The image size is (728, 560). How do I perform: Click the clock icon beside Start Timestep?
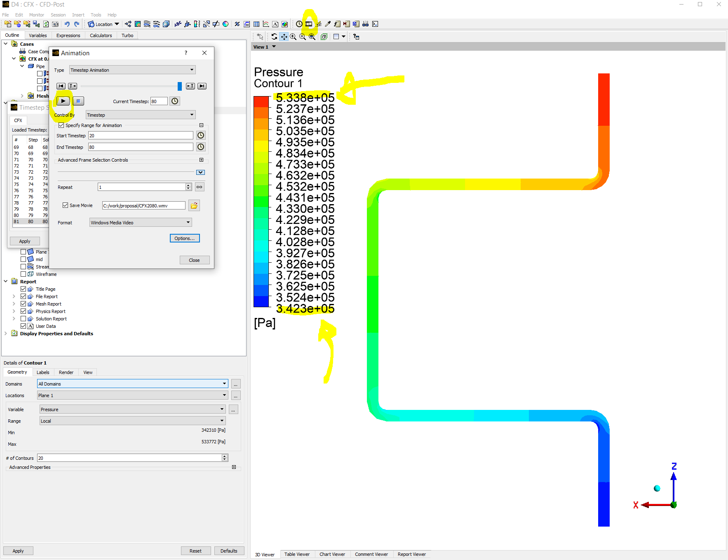coord(201,135)
